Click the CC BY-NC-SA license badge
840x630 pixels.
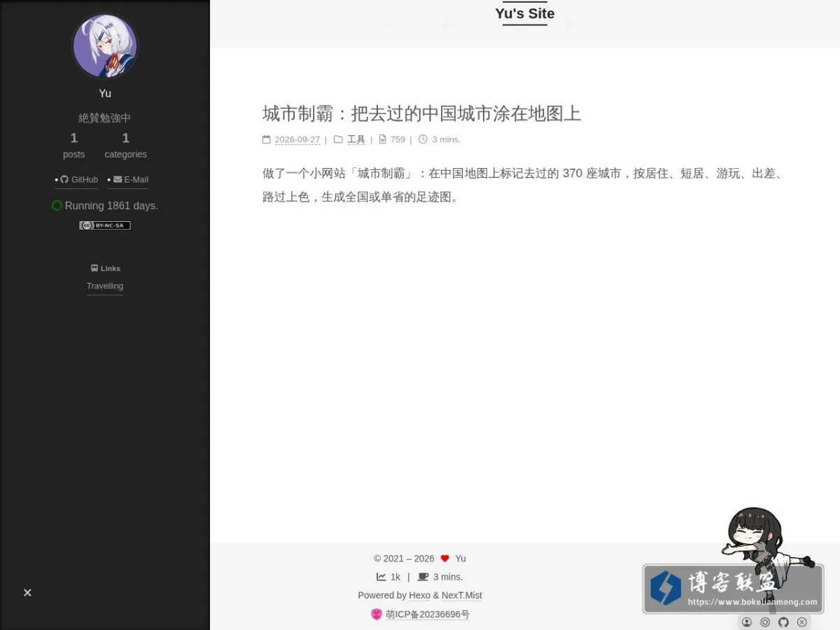point(105,225)
